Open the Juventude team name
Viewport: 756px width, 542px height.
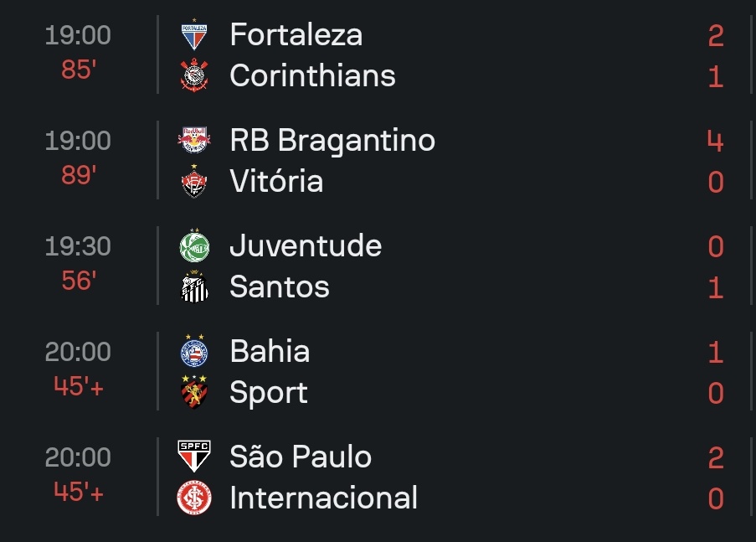306,246
